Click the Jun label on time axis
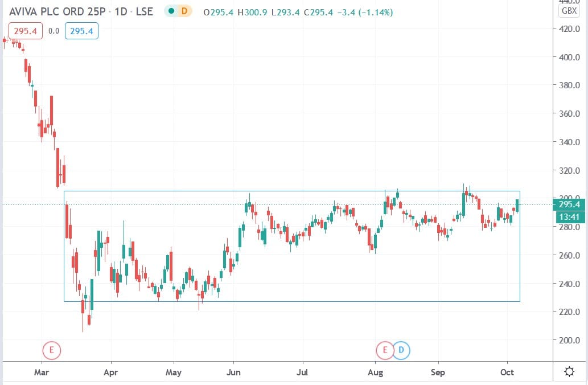 click(233, 372)
